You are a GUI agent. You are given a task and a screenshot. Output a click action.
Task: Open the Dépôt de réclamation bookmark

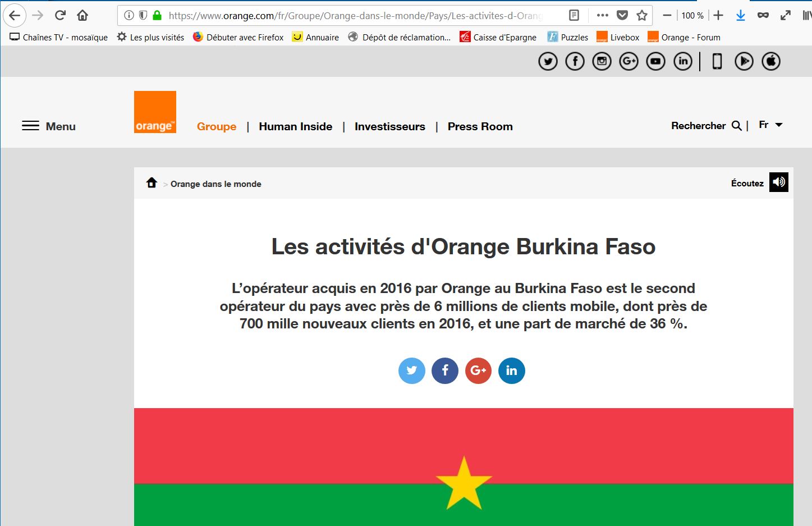tap(400, 38)
